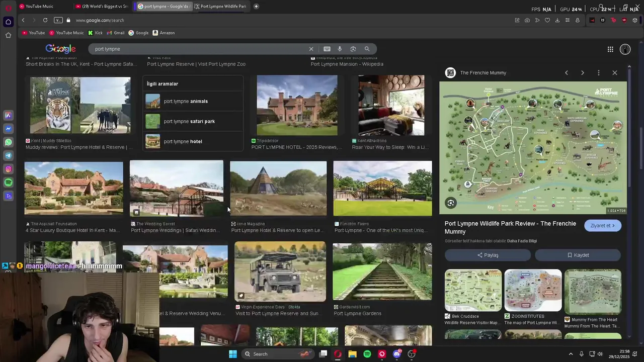The image size is (644, 362).
Task: Click the Kaydet save button
Action: click(x=578, y=255)
